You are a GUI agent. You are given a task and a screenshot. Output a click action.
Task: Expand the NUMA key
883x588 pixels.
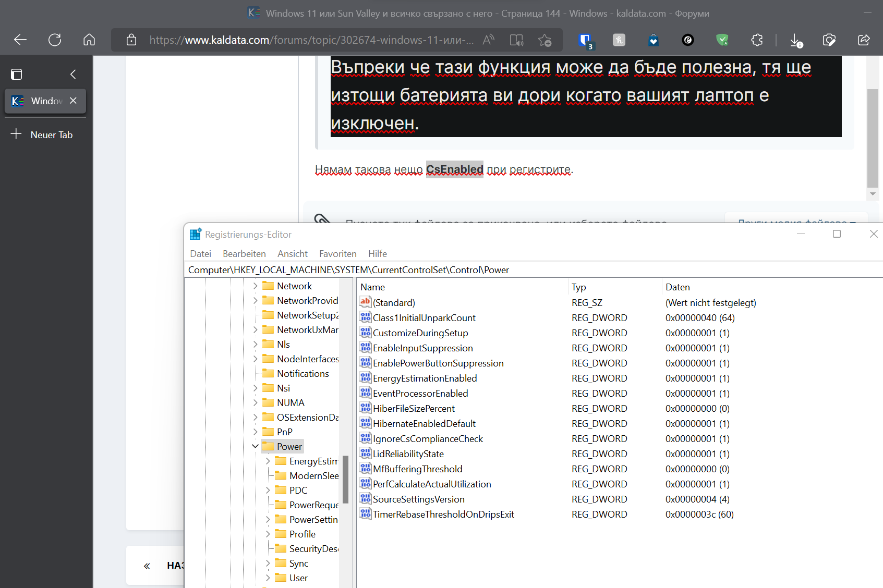[255, 403]
